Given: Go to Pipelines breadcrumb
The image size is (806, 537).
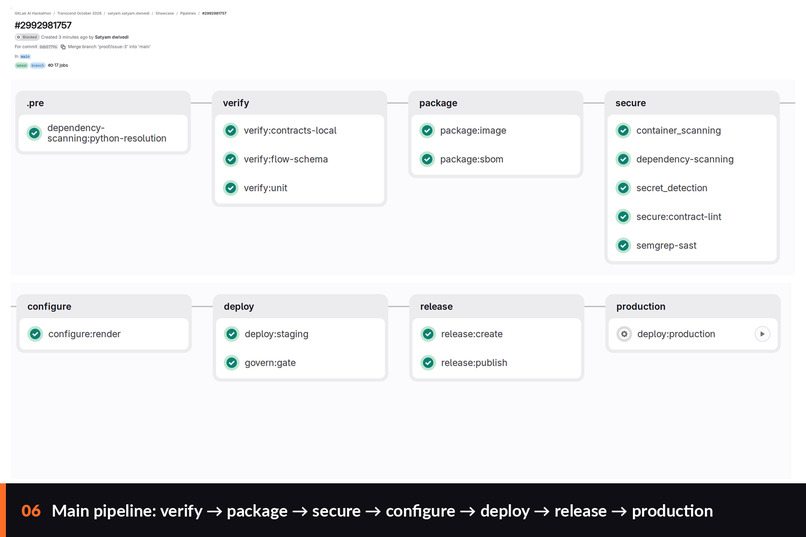Looking at the screenshot, I should (x=188, y=13).
